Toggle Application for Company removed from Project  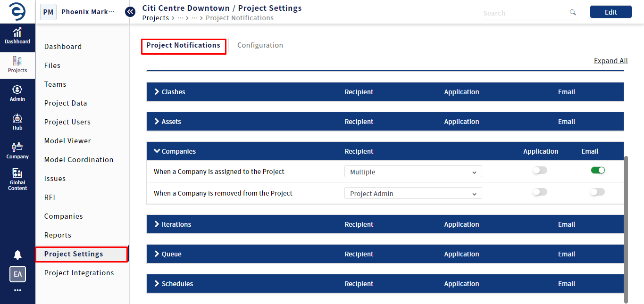point(540,192)
